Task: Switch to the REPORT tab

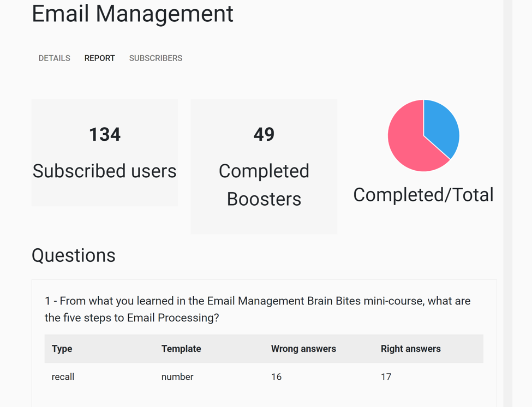Action: (99, 58)
